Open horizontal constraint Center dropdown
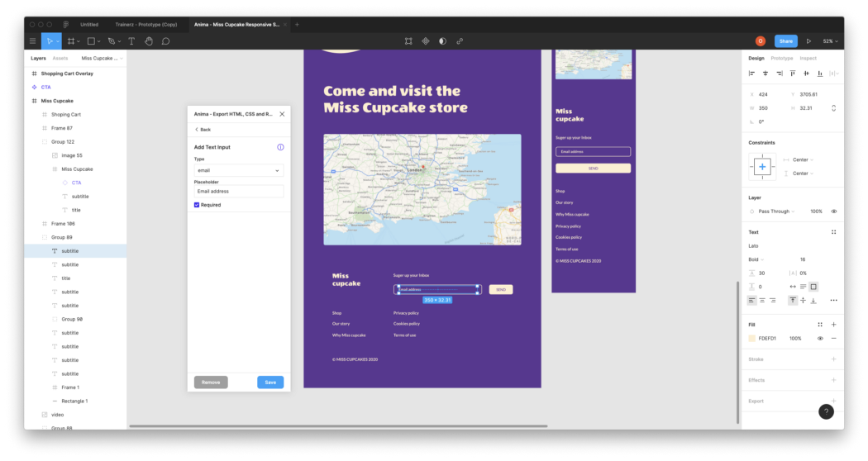 [803, 159]
